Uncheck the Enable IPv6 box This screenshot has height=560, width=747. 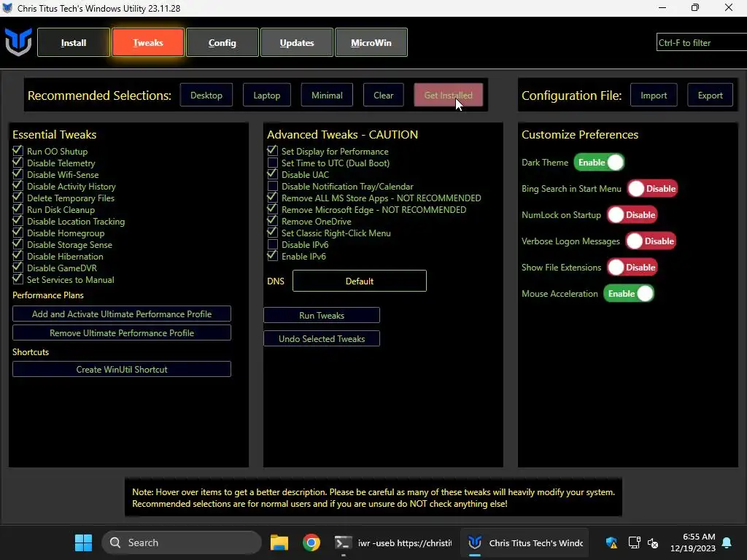click(x=272, y=256)
